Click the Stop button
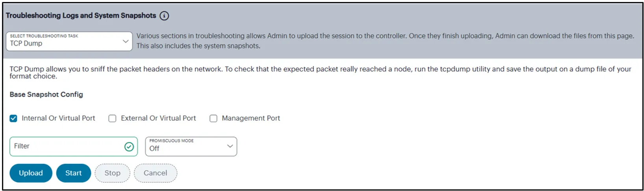 pos(113,173)
